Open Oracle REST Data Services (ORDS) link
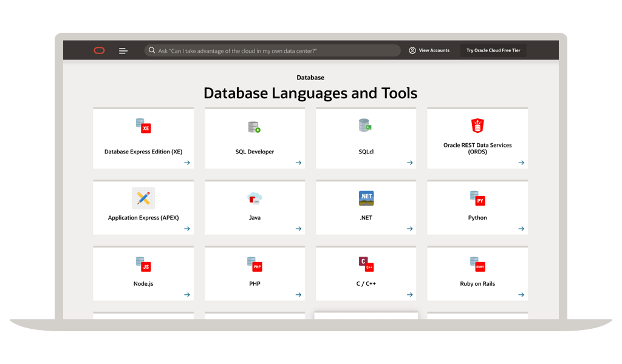 point(477,149)
